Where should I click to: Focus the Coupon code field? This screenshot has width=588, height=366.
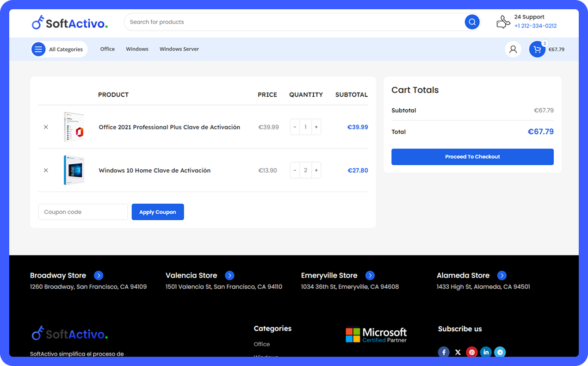[83, 212]
